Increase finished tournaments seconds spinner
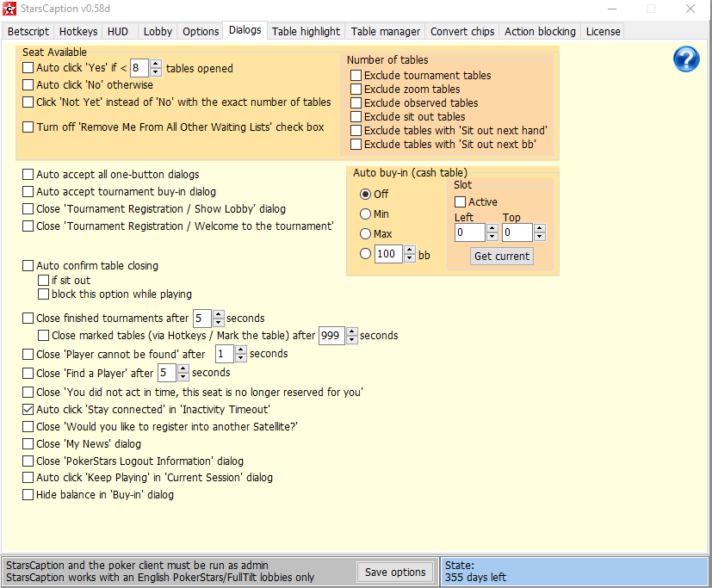Screen dimensions: 712x588 pos(219,313)
